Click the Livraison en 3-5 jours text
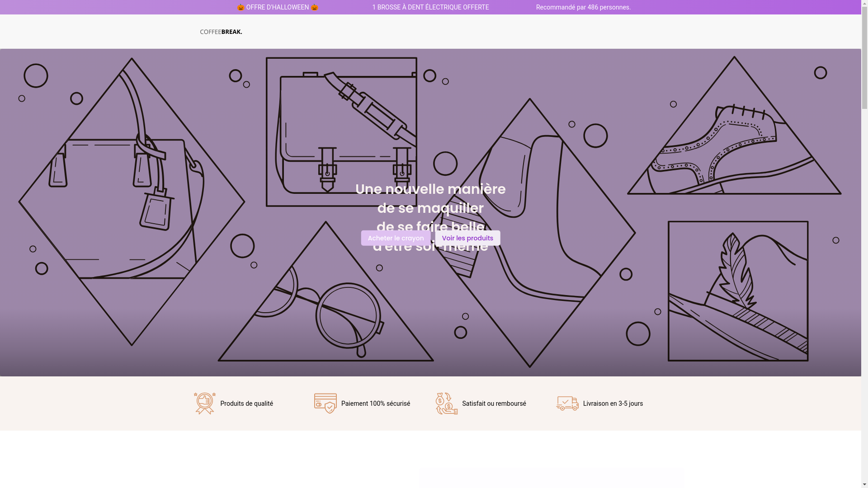The height and width of the screenshot is (488, 868). click(613, 404)
